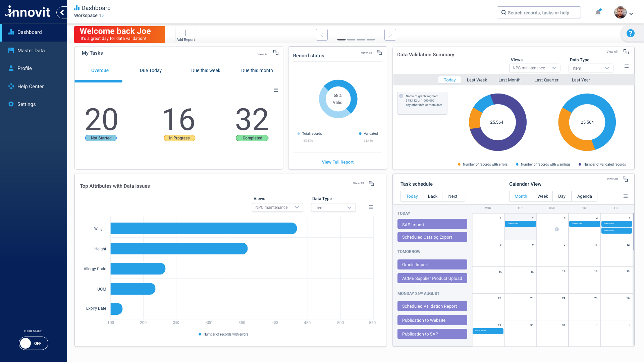Viewport: 644px width, 362px height.
Task: Open the blue help question mark
Action: point(630,33)
